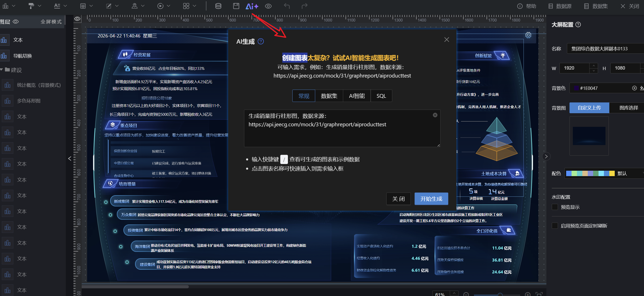
Task: Click the preview eye icon
Action: (268, 6)
